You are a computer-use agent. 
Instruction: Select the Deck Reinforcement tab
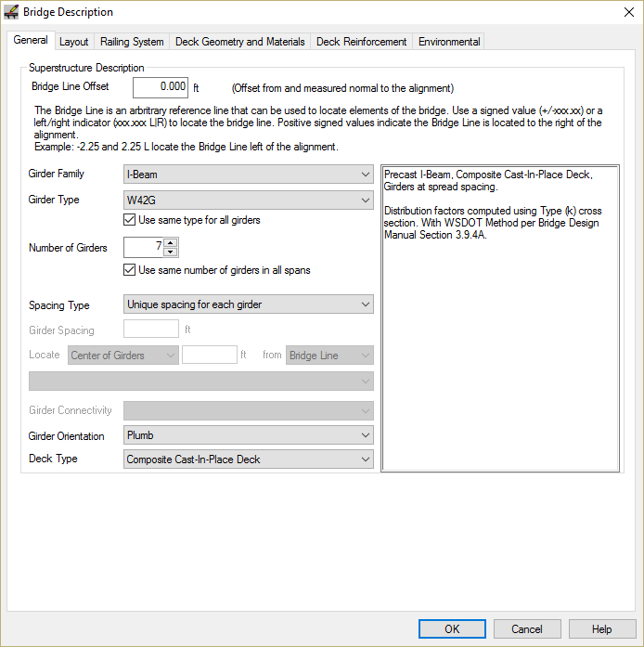[361, 42]
